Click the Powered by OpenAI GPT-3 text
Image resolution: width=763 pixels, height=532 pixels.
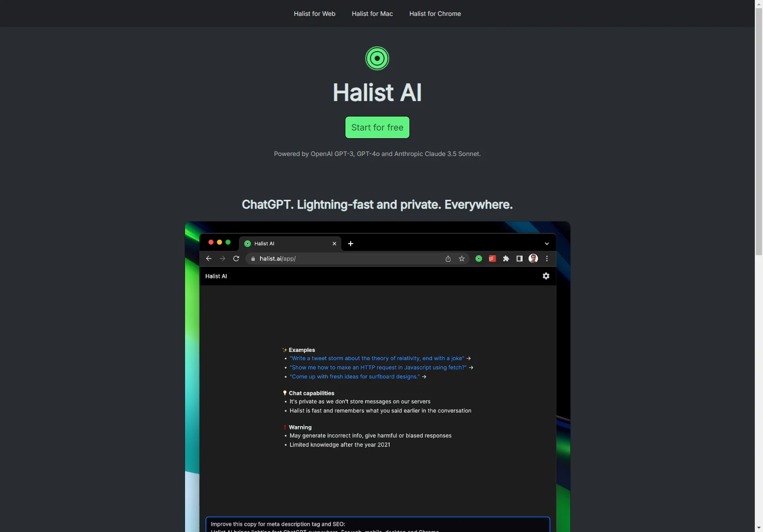point(377,154)
